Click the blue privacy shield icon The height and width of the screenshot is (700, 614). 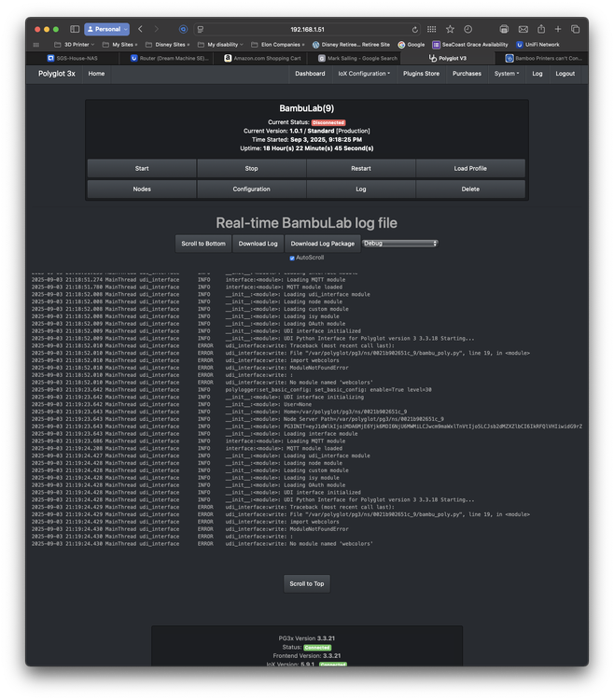pyautogui.click(x=183, y=29)
